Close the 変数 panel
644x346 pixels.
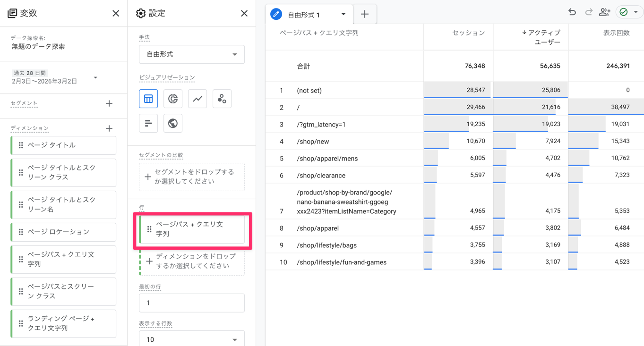tap(116, 13)
